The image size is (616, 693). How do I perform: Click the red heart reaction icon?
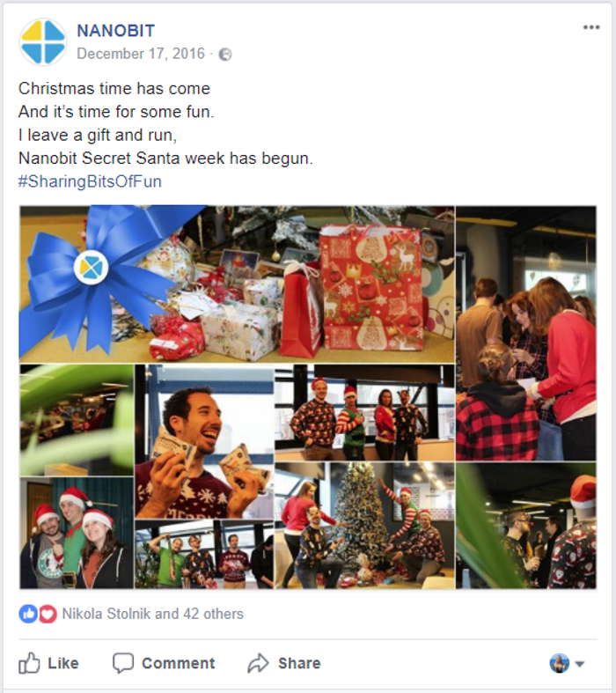click(x=48, y=614)
